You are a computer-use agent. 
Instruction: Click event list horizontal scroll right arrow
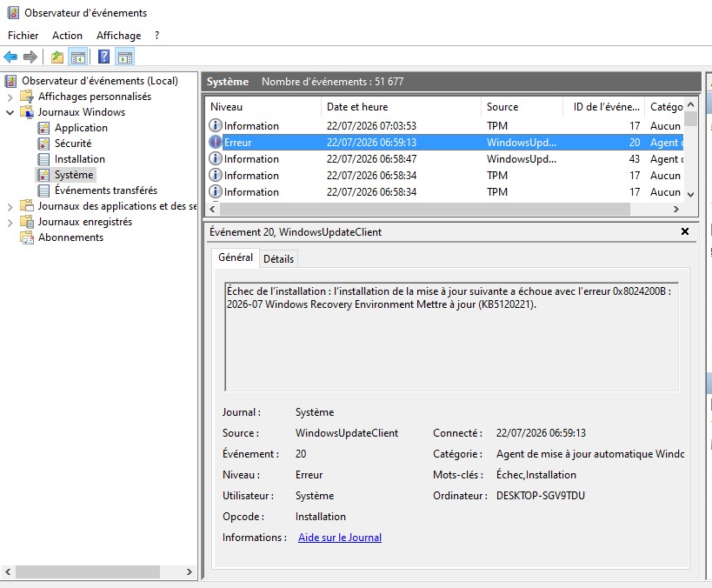pyautogui.click(x=676, y=209)
